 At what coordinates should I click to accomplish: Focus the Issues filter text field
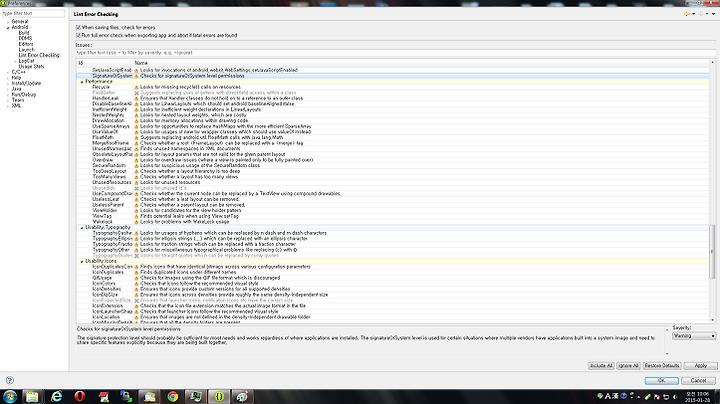coord(394,53)
